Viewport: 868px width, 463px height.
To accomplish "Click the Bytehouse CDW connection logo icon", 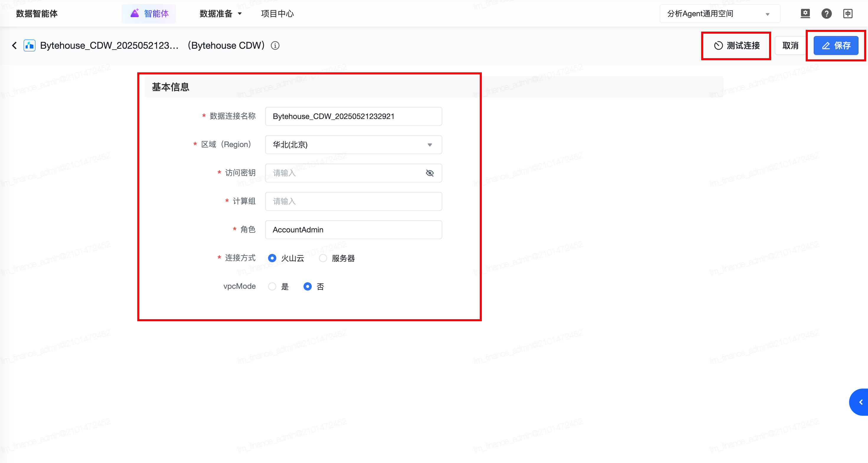I will (x=30, y=45).
